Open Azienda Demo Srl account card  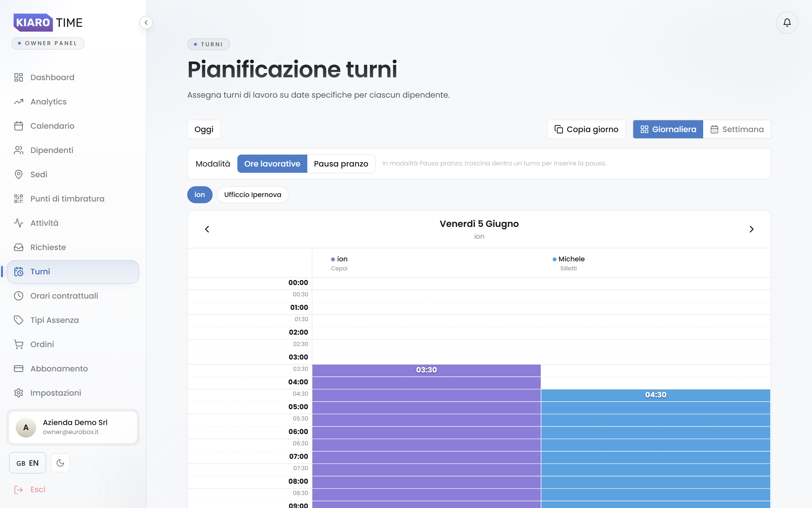73,427
